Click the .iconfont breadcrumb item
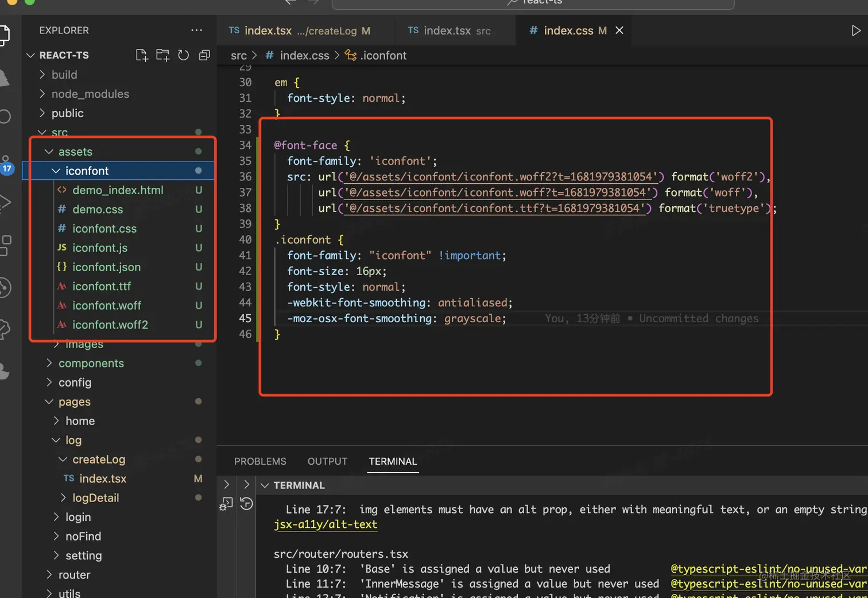868x598 pixels. point(383,56)
